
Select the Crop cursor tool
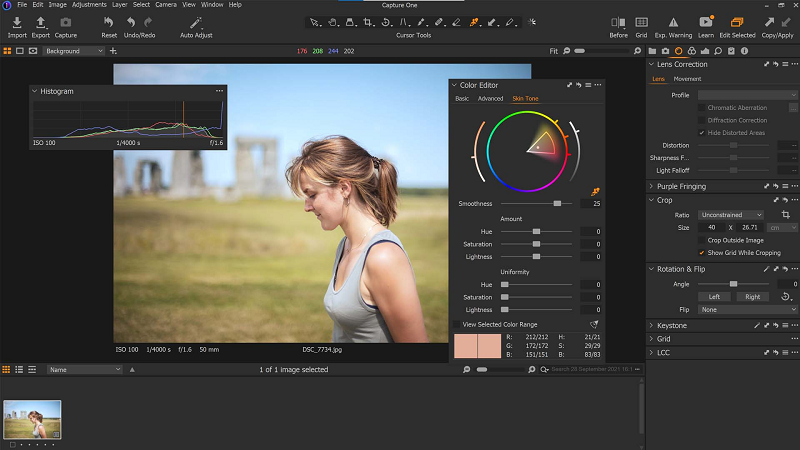point(368,22)
